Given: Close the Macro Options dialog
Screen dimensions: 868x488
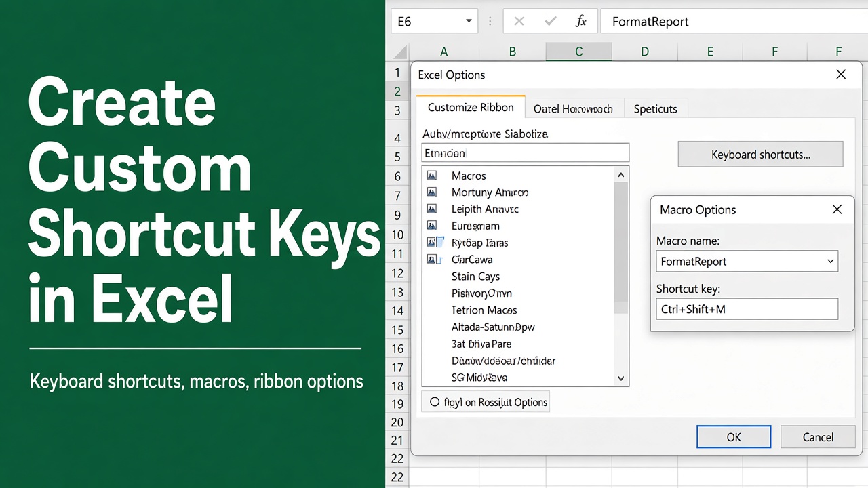Looking at the screenshot, I should 837,209.
